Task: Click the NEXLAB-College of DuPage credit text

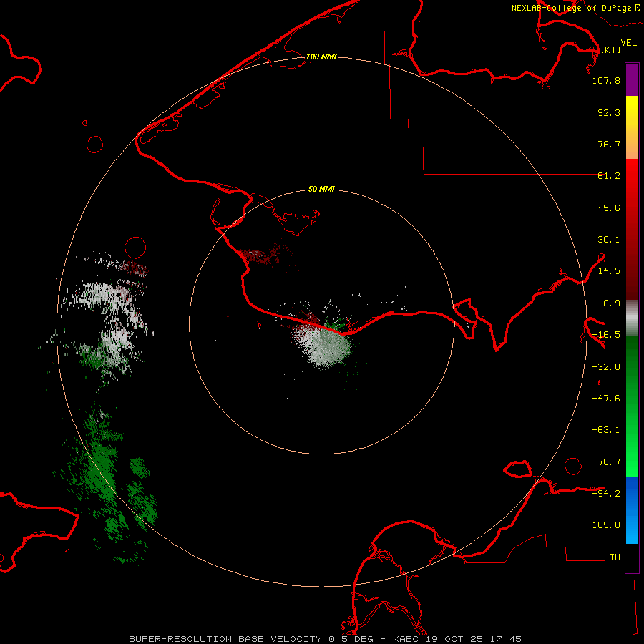Action: [x=571, y=8]
